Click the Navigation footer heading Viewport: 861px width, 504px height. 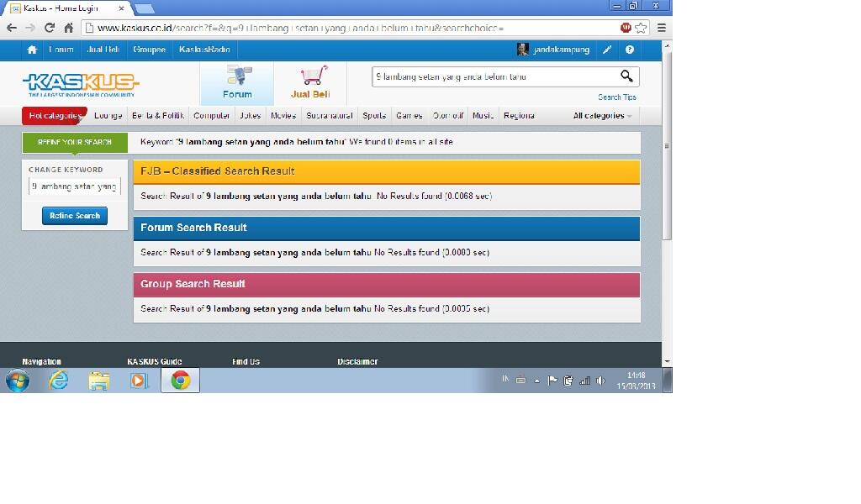click(x=42, y=362)
